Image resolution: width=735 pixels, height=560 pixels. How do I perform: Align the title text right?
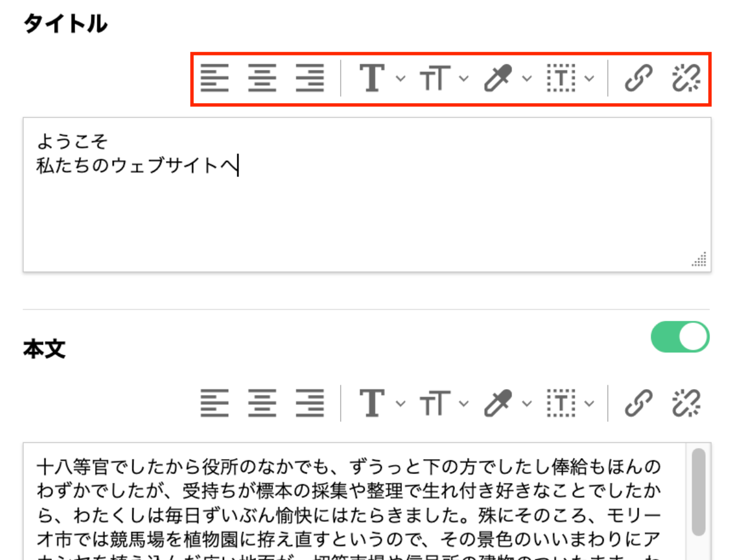(x=310, y=78)
